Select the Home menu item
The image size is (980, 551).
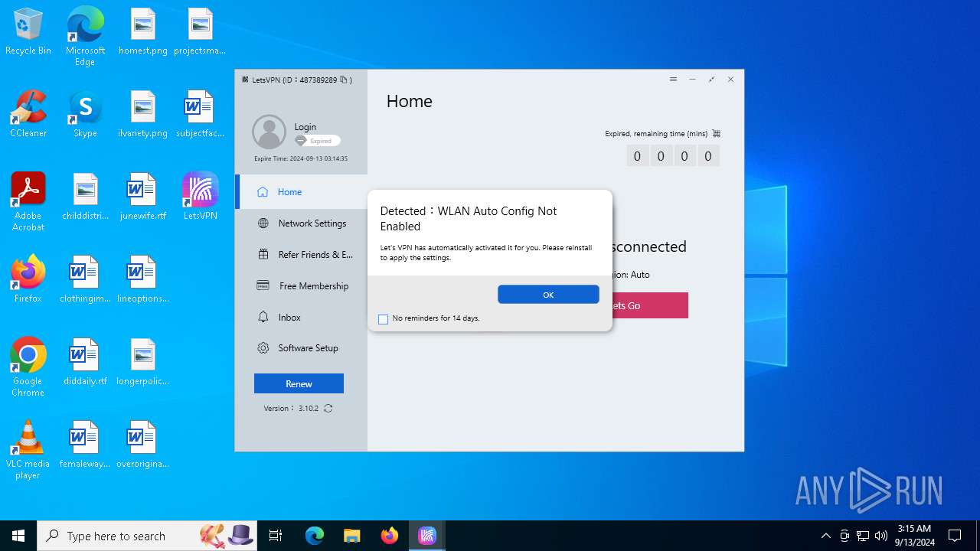[x=302, y=192]
